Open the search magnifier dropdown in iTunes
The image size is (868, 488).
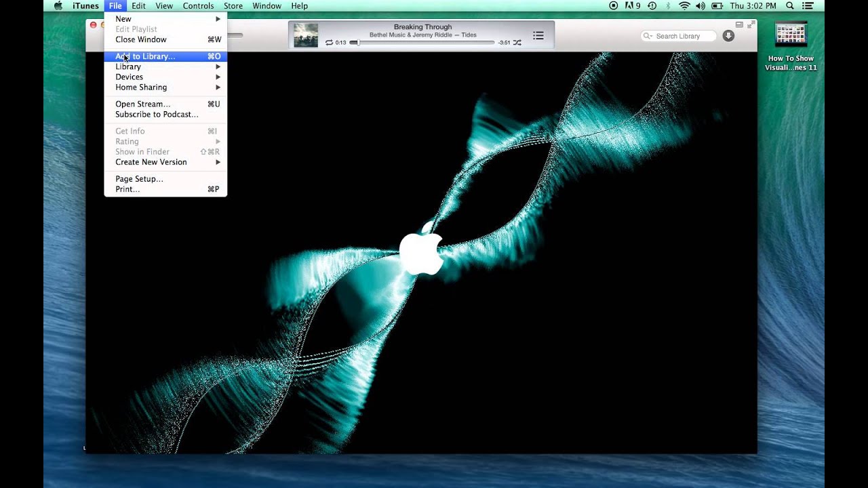pos(648,36)
